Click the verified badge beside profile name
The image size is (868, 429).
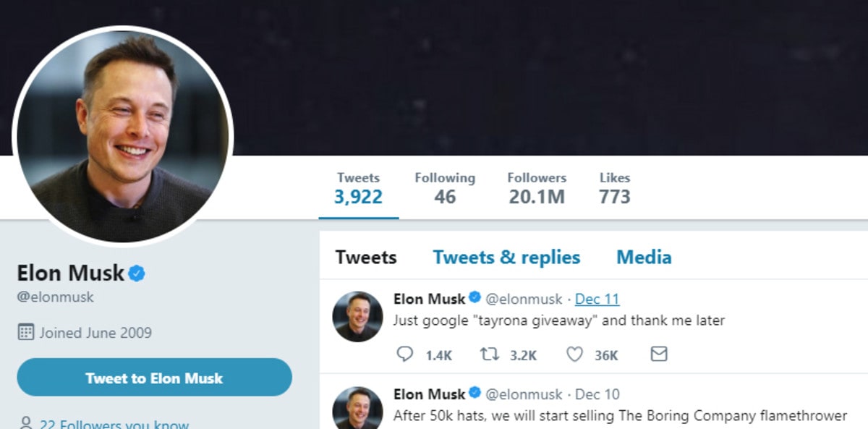coord(137,273)
